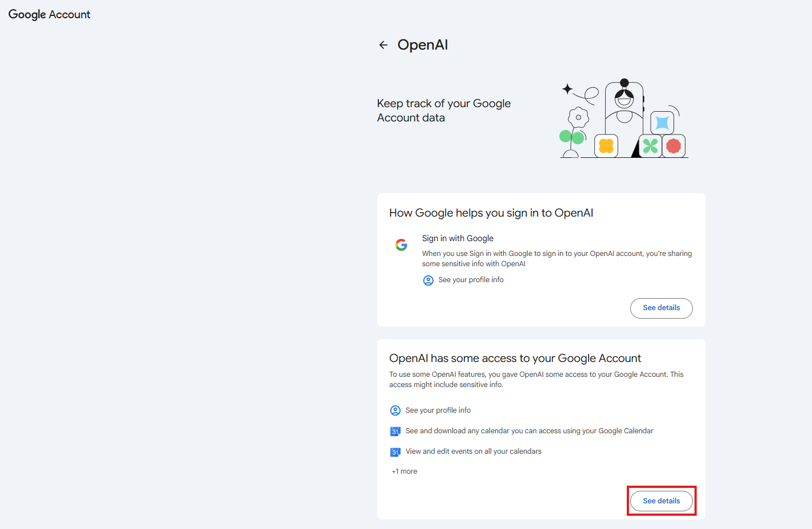The width and height of the screenshot is (812, 529).
Task: Click See details in the sign-in card
Action: coord(661,308)
